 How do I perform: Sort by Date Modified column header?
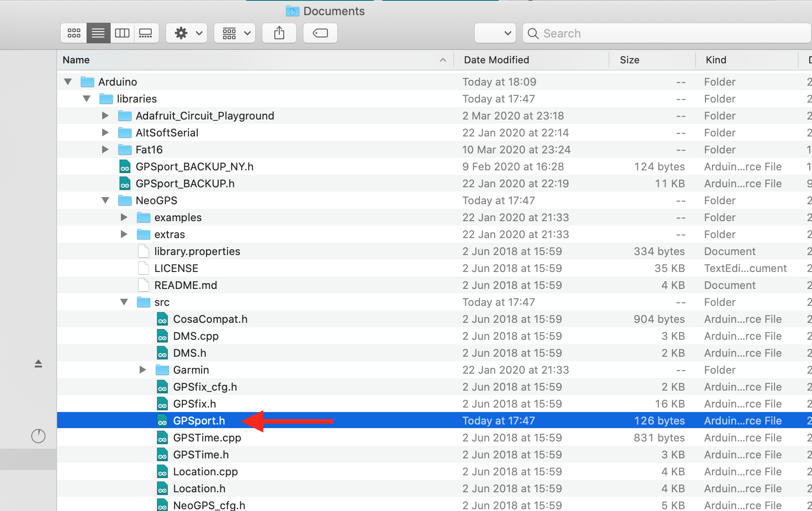(496, 60)
